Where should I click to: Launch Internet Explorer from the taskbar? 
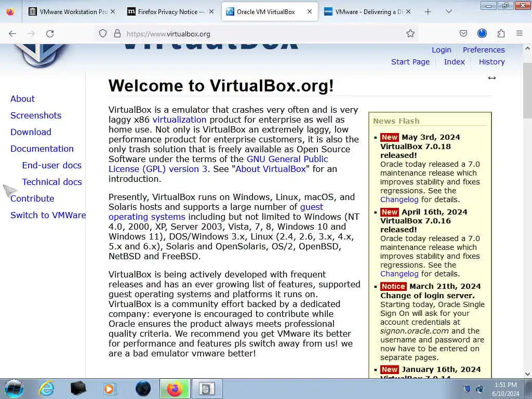click(x=46, y=389)
